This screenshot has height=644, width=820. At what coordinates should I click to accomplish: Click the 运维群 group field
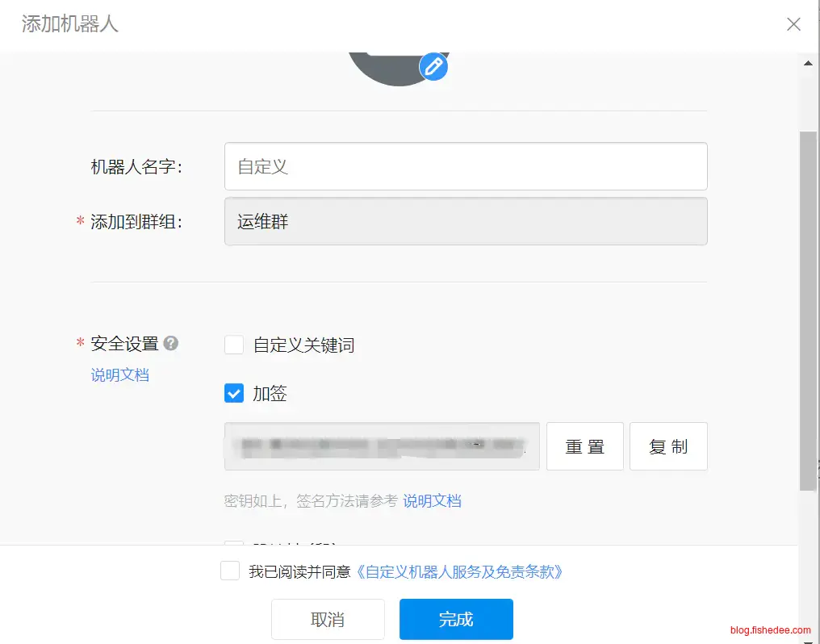click(x=466, y=222)
